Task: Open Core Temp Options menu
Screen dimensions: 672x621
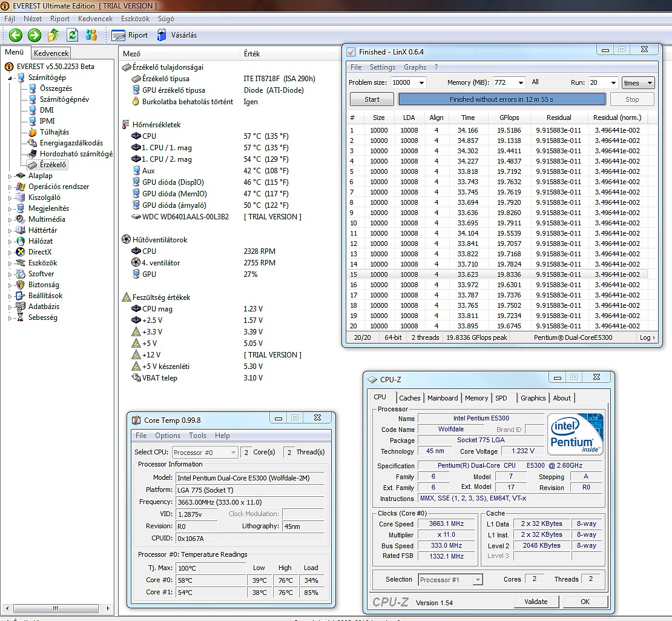Action: pos(168,435)
